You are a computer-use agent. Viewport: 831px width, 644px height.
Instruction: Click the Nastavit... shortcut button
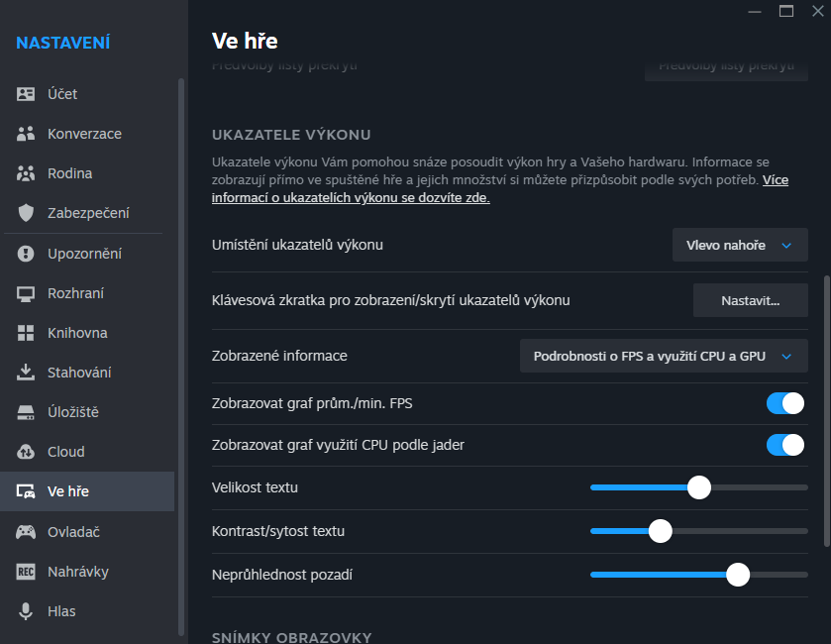(x=750, y=300)
